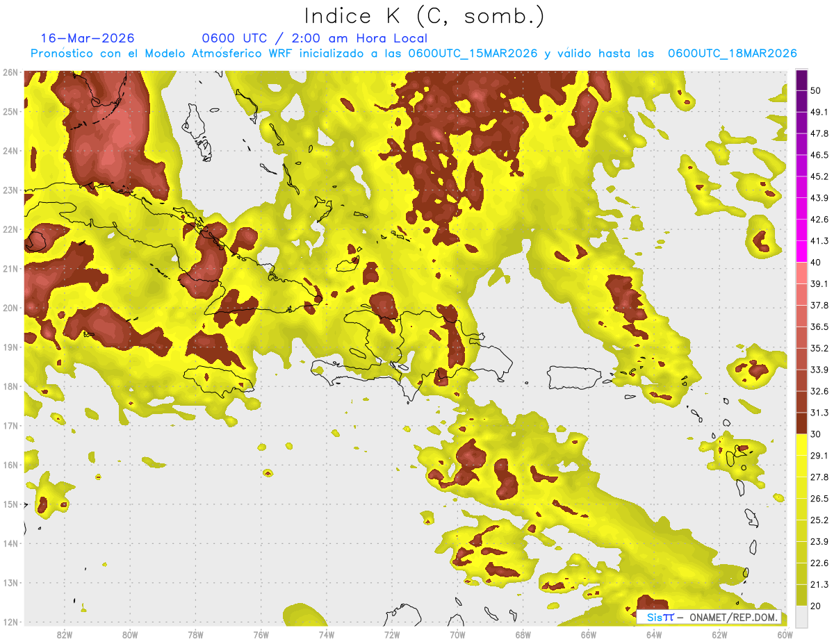Click the "64W" longitude label
The width and height of the screenshot is (834, 644).
654,634
